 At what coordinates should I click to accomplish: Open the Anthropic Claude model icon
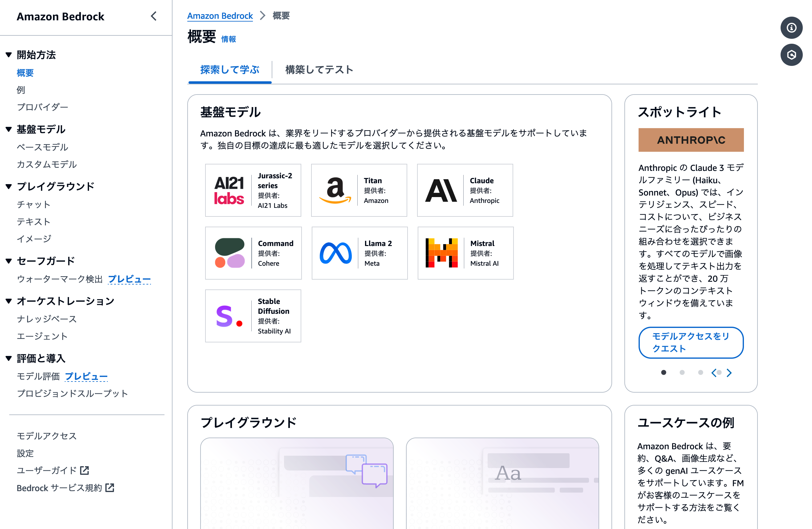441,190
